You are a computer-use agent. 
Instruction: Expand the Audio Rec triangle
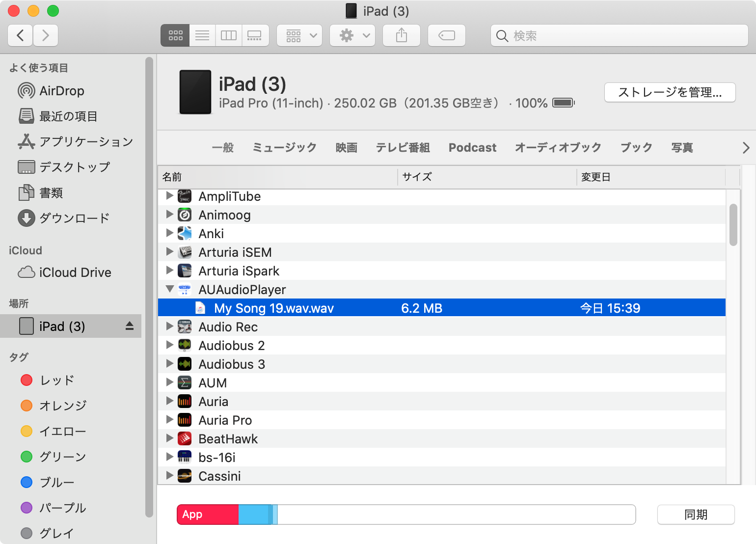[x=170, y=326]
